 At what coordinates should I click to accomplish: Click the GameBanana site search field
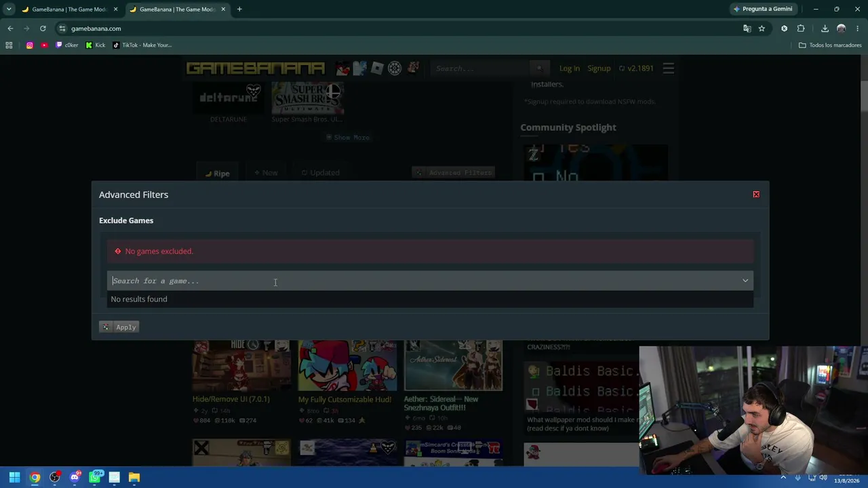481,68
